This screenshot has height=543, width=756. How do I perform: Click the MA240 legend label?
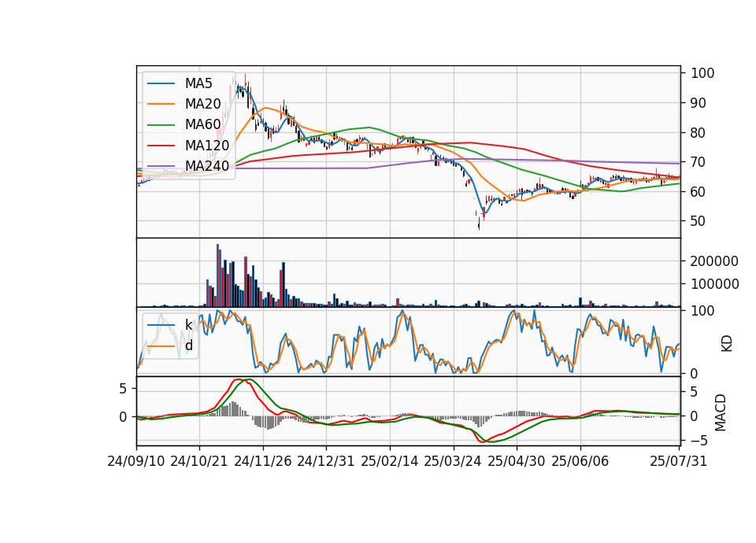207,166
